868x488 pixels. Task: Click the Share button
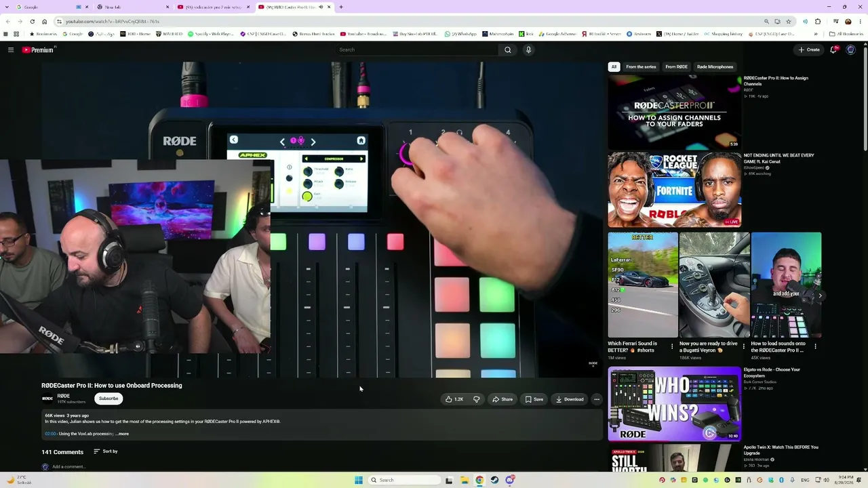502,399
